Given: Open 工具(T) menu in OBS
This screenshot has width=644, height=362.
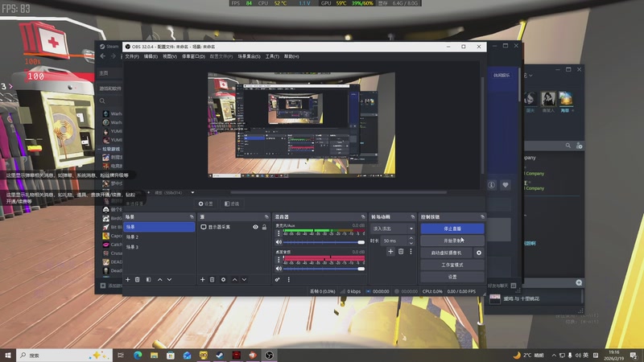Looking at the screenshot, I should (x=272, y=56).
